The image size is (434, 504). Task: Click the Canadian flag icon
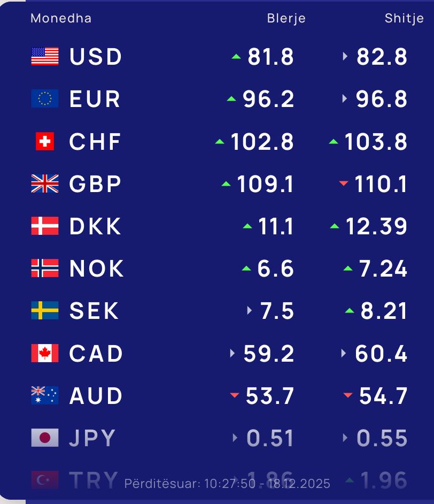click(45, 354)
